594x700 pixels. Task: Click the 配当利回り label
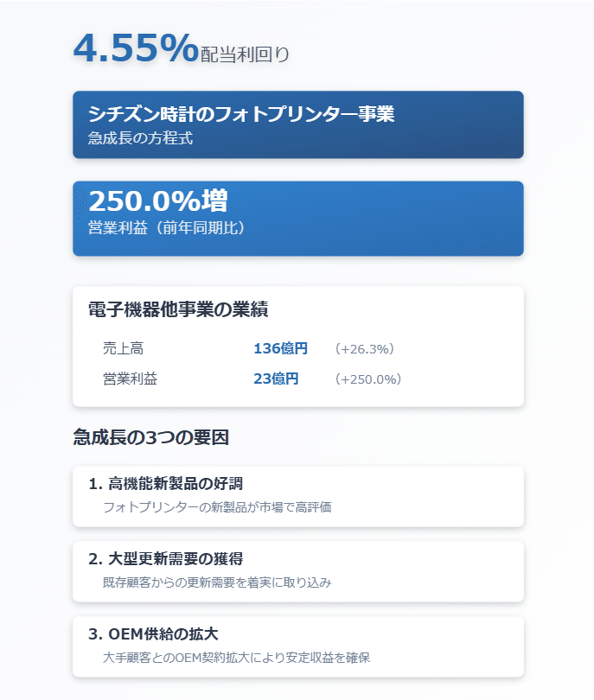coord(246,54)
